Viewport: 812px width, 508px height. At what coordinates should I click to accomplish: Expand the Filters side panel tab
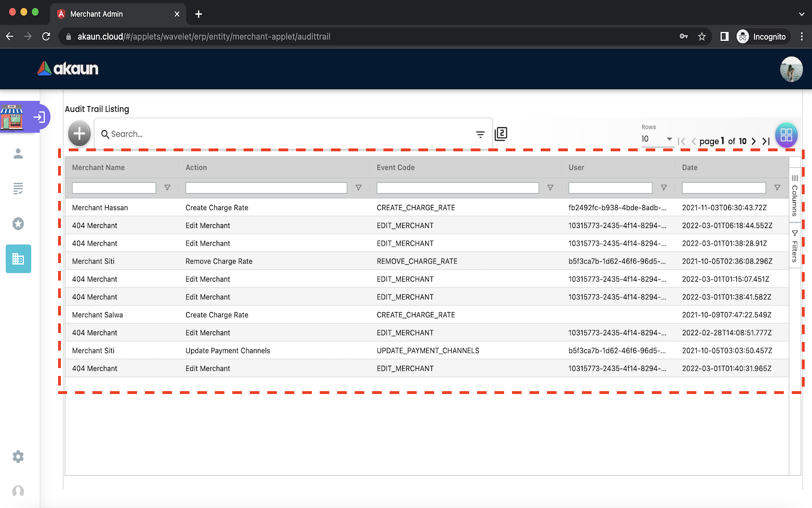(x=795, y=247)
